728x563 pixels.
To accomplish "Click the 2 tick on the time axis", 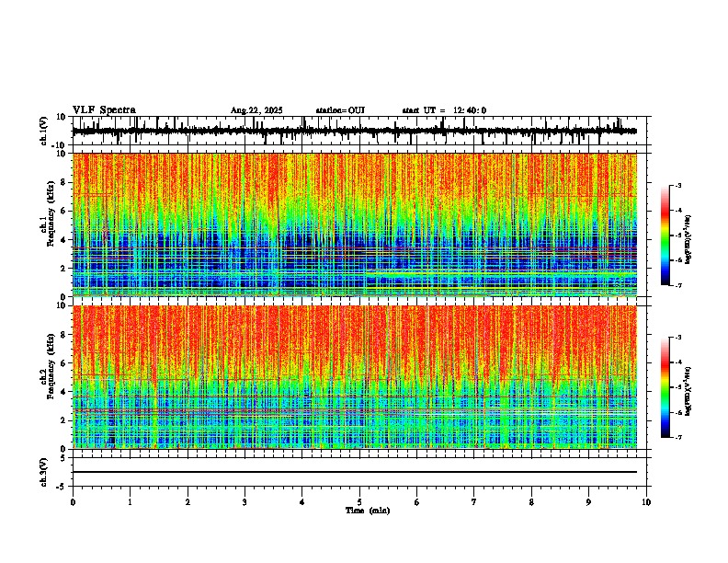I will 188,502.
